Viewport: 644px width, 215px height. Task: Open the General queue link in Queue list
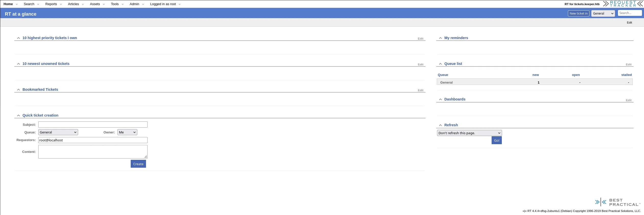446,83
